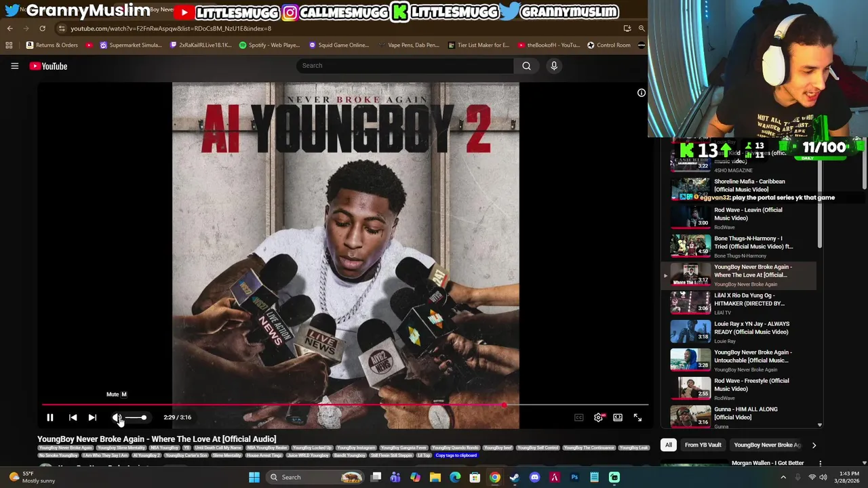Image resolution: width=868 pixels, height=488 pixels.
Task: Click the video title text
Action: pyautogui.click(x=157, y=439)
